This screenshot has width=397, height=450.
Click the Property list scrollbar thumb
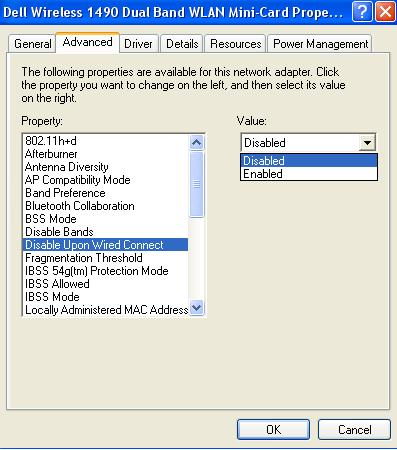[197, 184]
